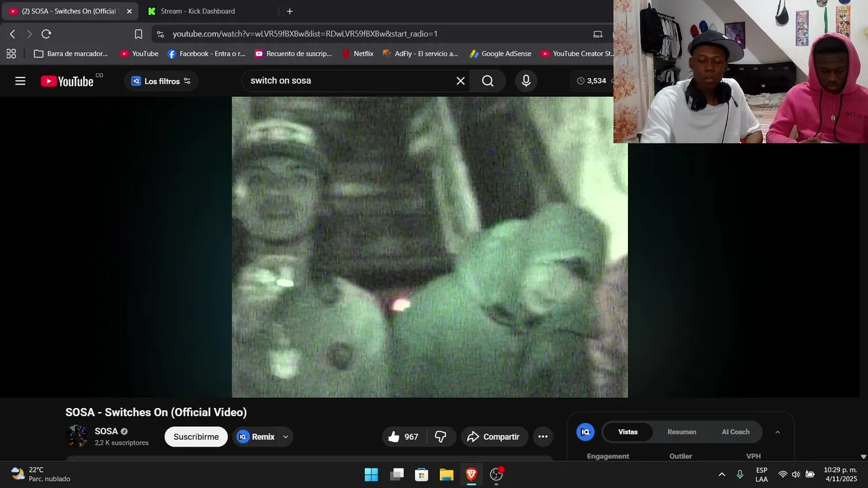Open Los filtros options
This screenshot has width=868, height=488.
(161, 81)
